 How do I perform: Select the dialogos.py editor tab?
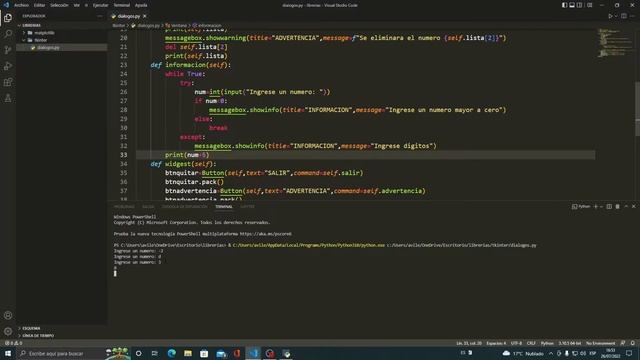129,16
